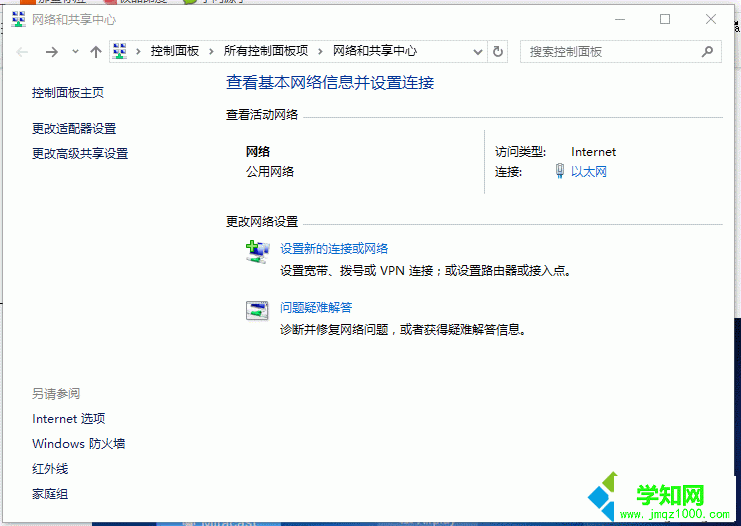Click the 公用网络 network type text

pos(270,172)
